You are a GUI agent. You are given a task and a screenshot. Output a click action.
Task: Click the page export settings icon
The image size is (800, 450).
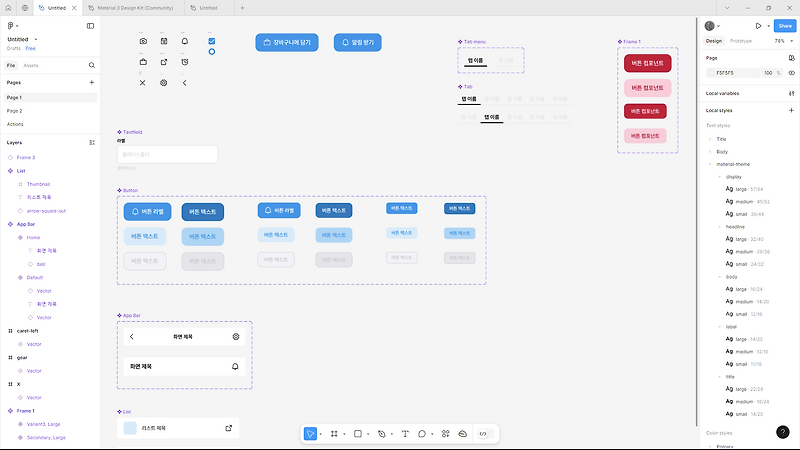point(791,58)
